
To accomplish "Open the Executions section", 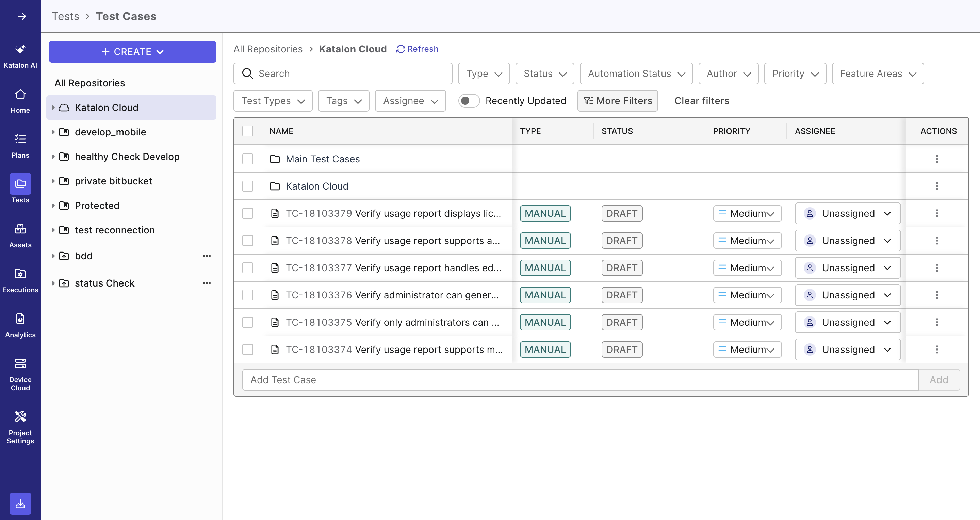I will [20, 281].
